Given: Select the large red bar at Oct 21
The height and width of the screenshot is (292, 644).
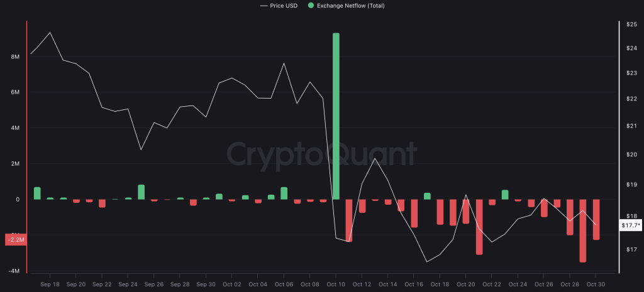Looking at the screenshot, I should 479,227.
